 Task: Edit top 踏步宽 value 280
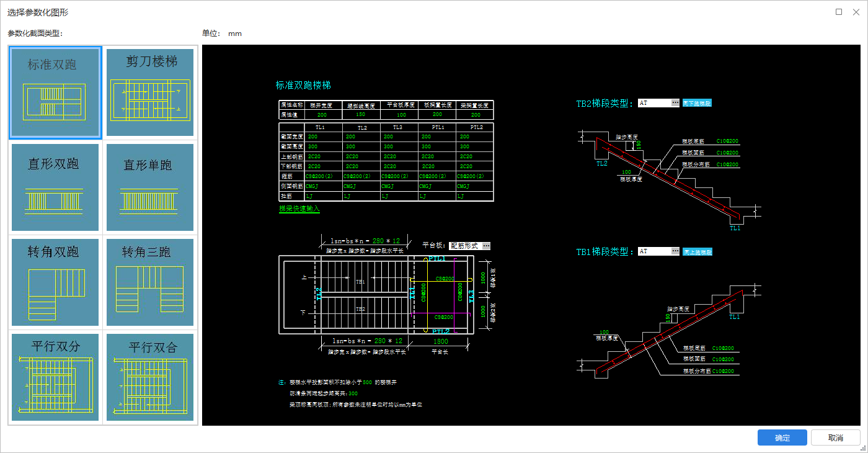click(378, 241)
